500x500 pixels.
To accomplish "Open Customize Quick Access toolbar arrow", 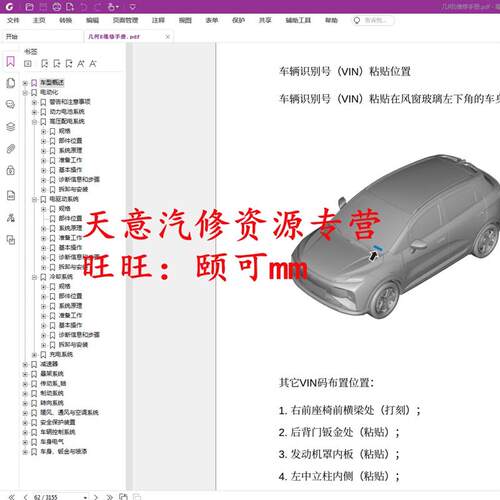I will [x=132, y=7].
